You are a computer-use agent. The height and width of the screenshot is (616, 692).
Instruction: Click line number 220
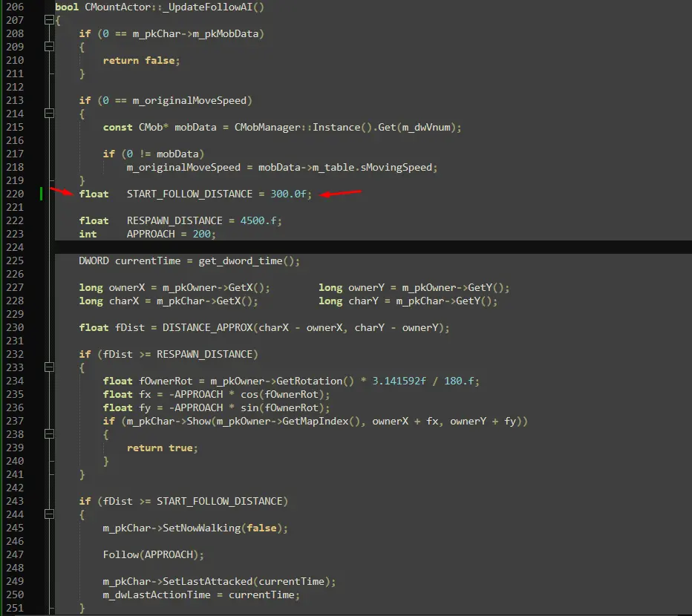pos(15,194)
